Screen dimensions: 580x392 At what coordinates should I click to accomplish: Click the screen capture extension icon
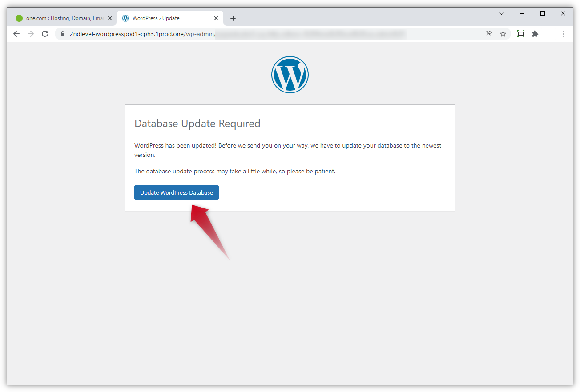point(520,34)
